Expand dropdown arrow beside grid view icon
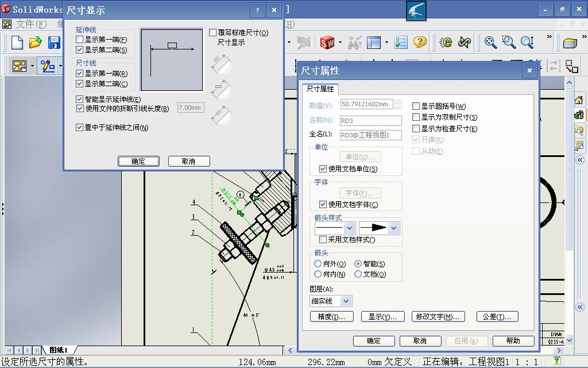 (x=32, y=66)
